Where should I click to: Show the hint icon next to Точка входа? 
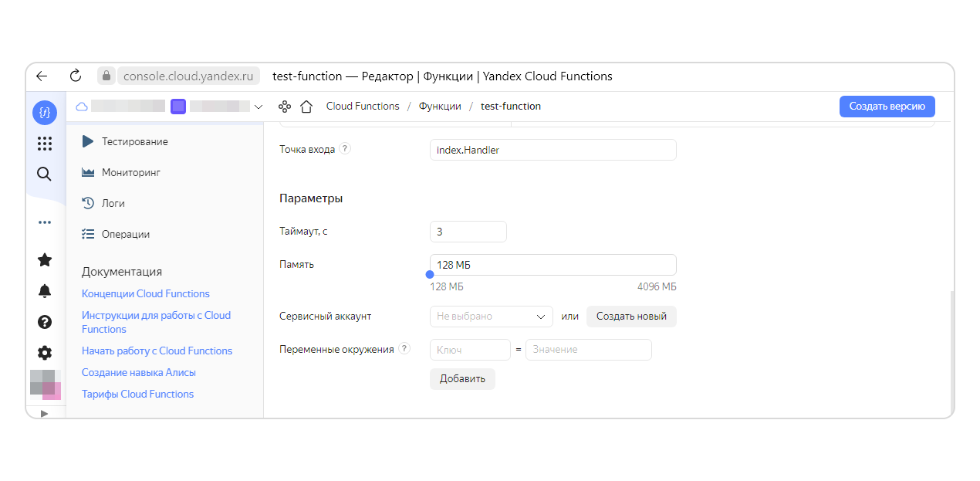pos(345,149)
